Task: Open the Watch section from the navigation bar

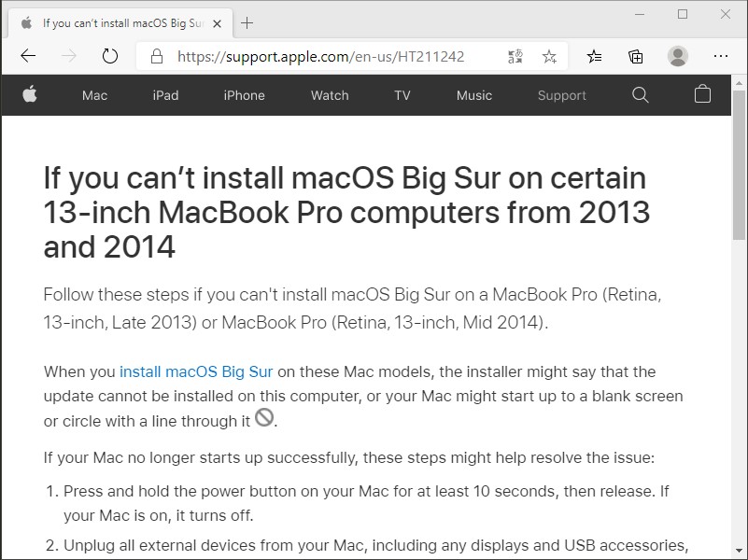Action: [x=329, y=94]
